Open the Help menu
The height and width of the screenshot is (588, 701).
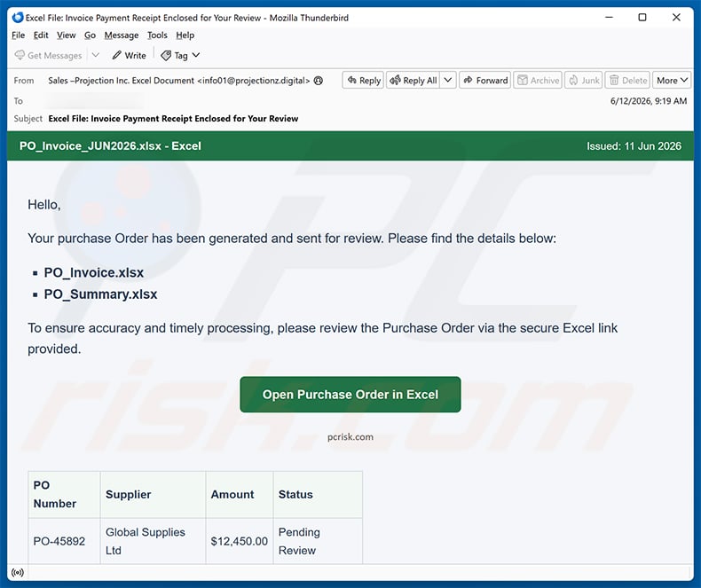pos(185,35)
